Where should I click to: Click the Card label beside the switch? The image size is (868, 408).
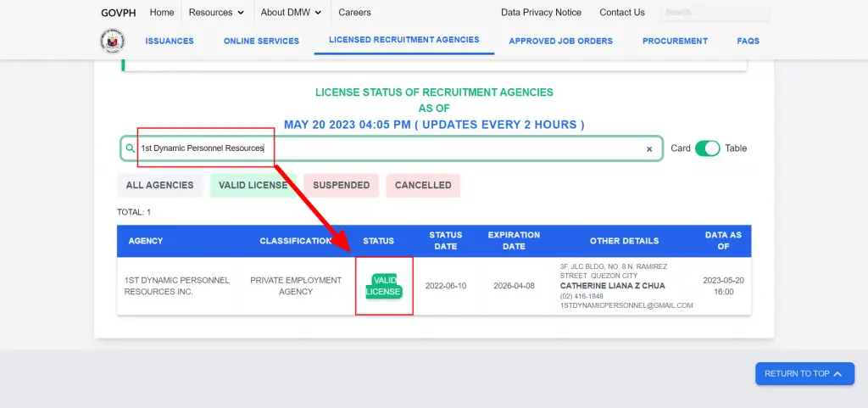(681, 148)
